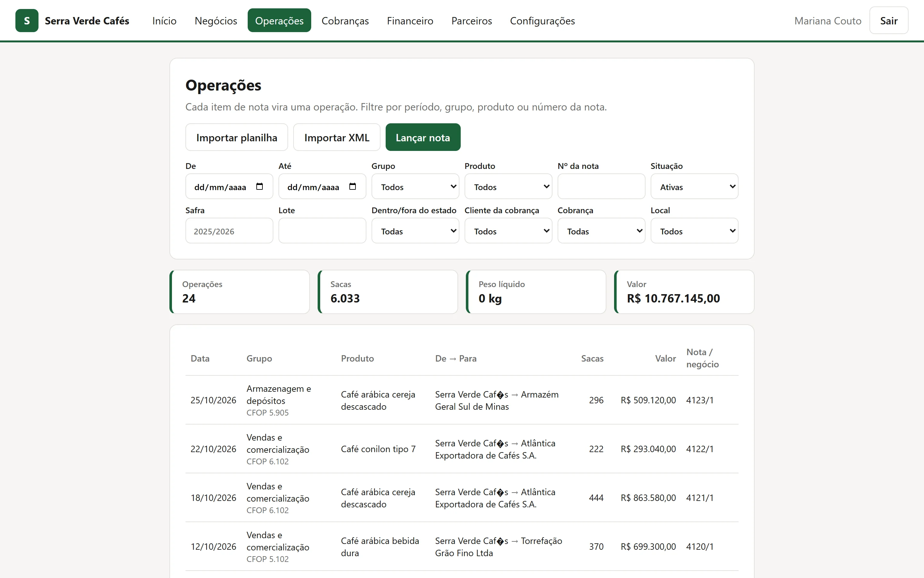Viewport: 924px width, 578px height.
Task: Navigate to Cobranças
Action: pos(345,21)
